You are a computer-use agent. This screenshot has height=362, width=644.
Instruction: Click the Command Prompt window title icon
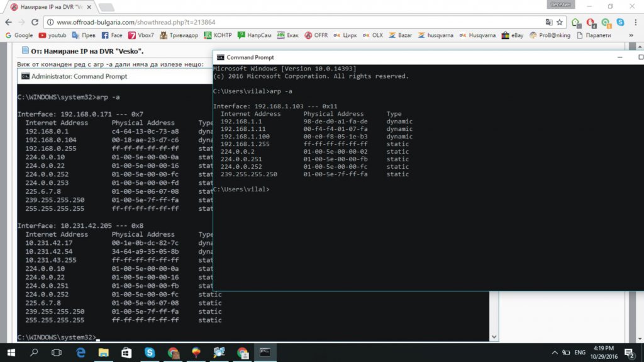coord(221,57)
